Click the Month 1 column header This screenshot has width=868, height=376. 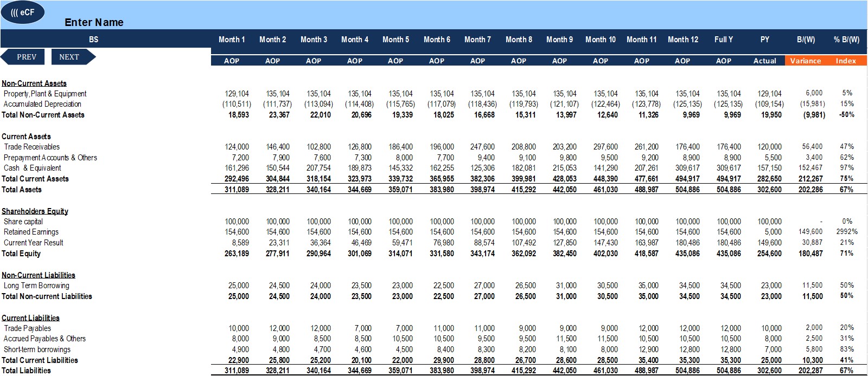tap(232, 40)
